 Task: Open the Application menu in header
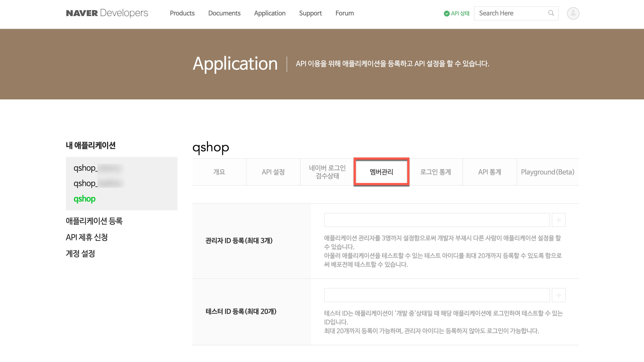270,13
